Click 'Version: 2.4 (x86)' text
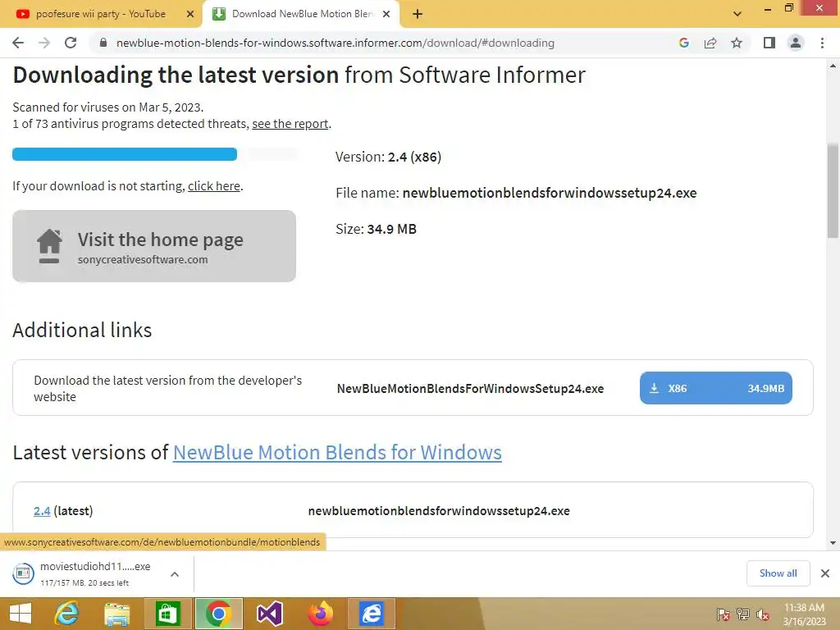The height and width of the screenshot is (630, 840). (388, 157)
